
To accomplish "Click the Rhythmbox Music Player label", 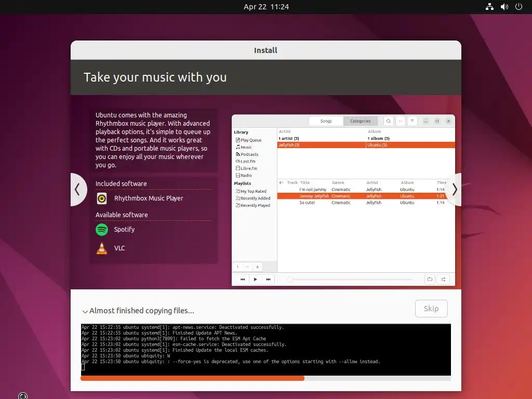I will pyautogui.click(x=149, y=198).
